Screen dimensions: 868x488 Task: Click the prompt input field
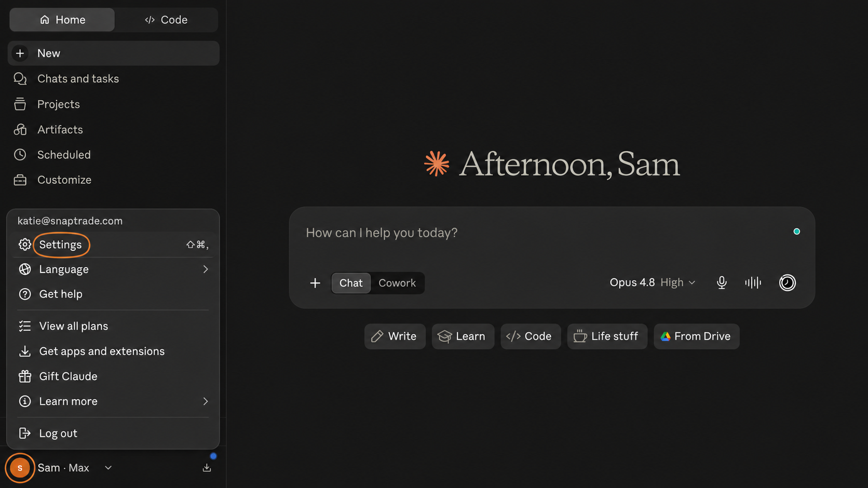pos(545,233)
